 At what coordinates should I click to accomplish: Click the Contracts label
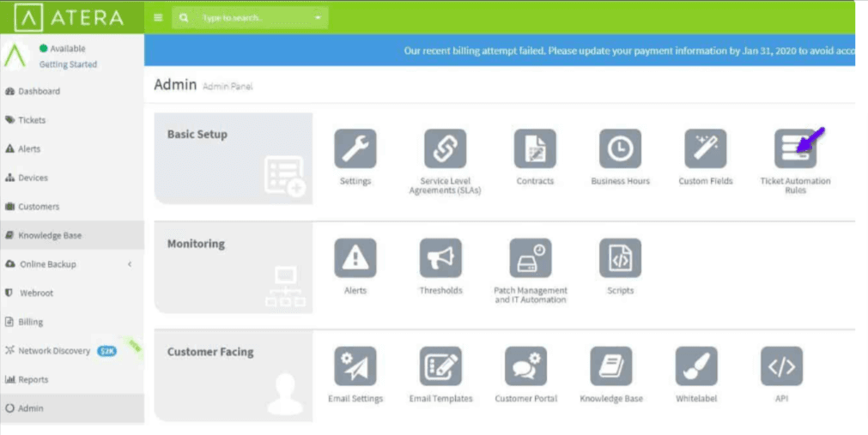(535, 181)
